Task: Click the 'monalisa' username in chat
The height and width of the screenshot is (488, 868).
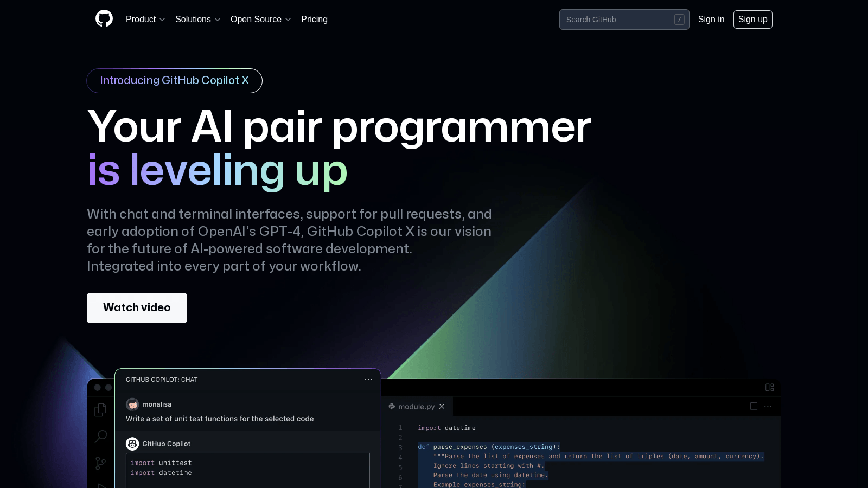Action: [x=157, y=404]
